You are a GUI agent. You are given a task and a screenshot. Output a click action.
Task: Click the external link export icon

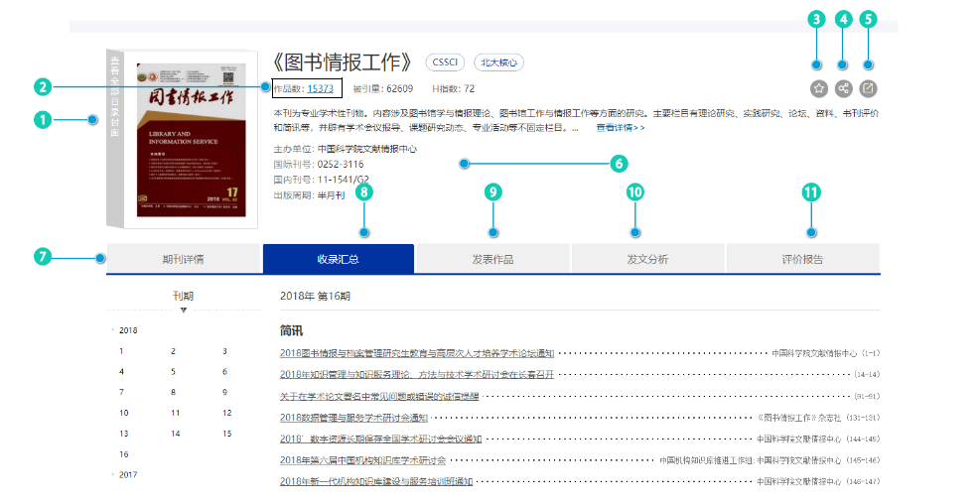tap(868, 88)
